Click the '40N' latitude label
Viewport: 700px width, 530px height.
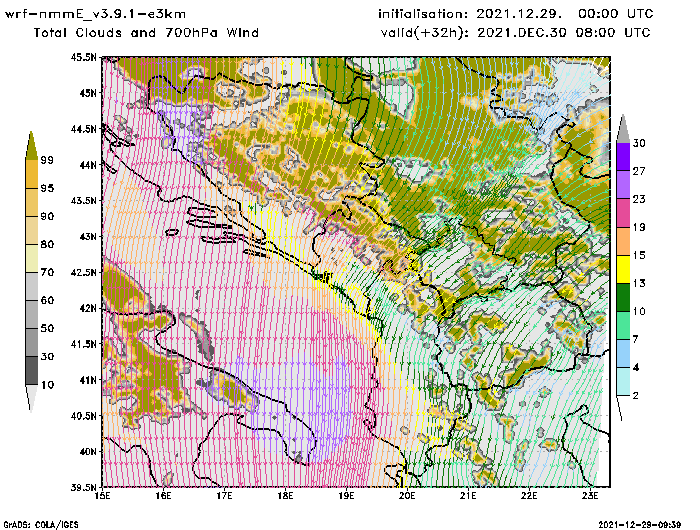pos(88,451)
